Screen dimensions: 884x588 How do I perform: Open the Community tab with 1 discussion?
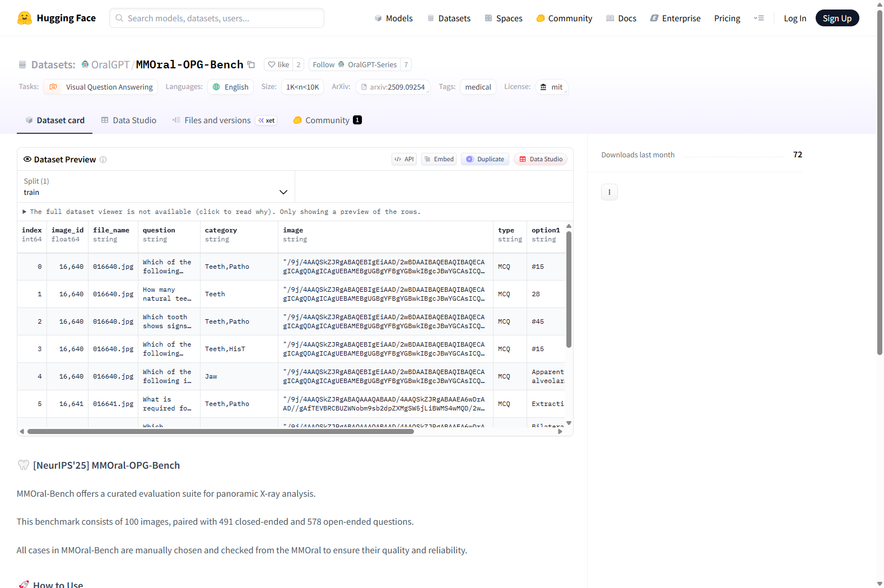tap(328, 120)
